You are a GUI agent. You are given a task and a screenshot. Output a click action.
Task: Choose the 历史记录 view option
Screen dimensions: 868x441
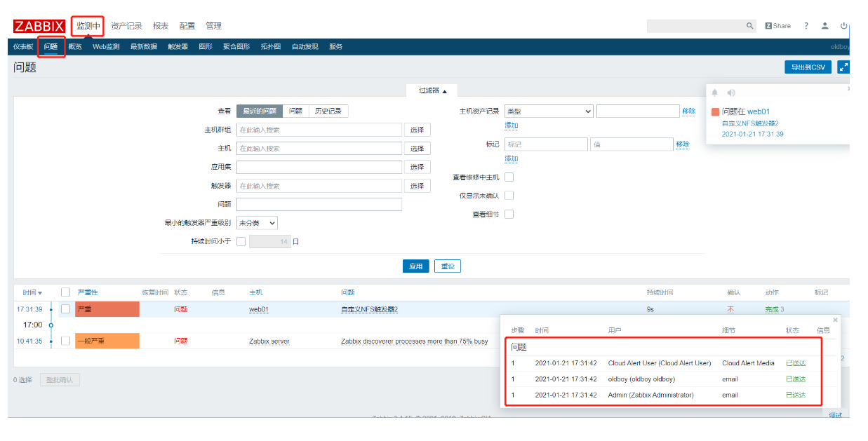click(328, 111)
